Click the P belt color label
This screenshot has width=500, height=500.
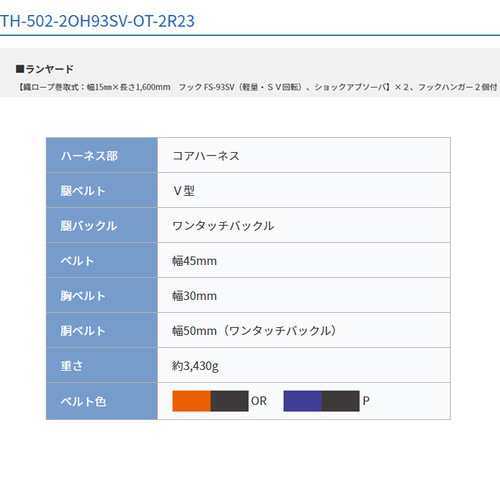click(x=366, y=401)
